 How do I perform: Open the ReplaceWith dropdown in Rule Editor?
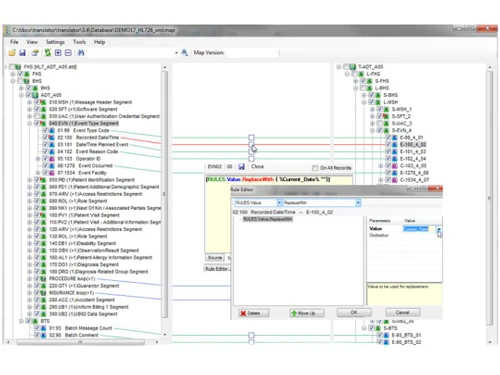358,203
